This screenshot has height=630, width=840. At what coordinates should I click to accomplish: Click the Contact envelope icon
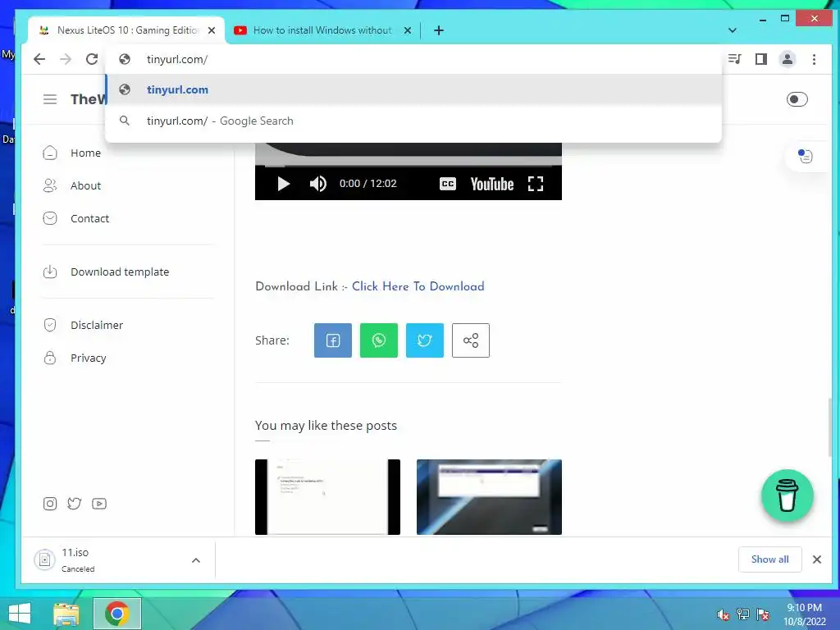click(50, 218)
